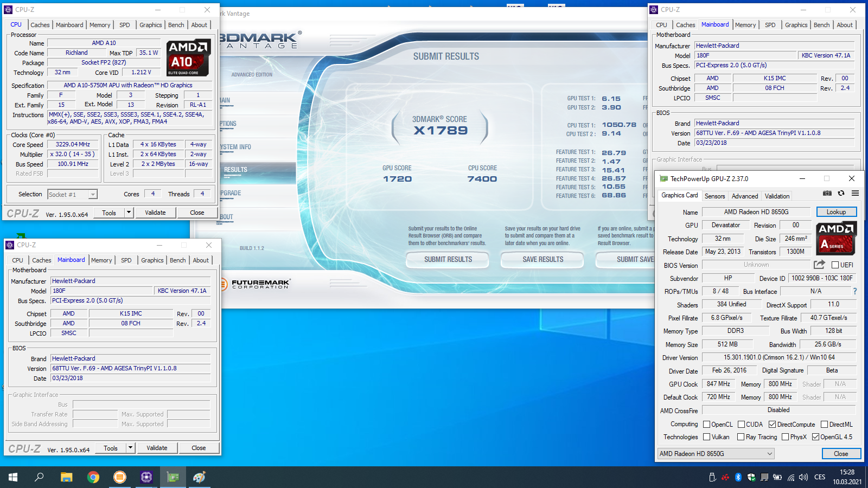Open the Paint palette icon in the taskbar

click(x=200, y=477)
